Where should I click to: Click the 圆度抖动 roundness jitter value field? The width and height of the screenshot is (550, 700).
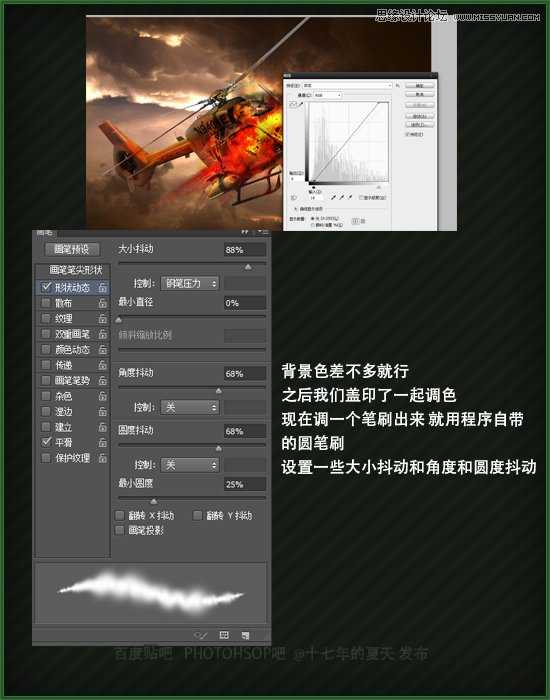(245, 431)
